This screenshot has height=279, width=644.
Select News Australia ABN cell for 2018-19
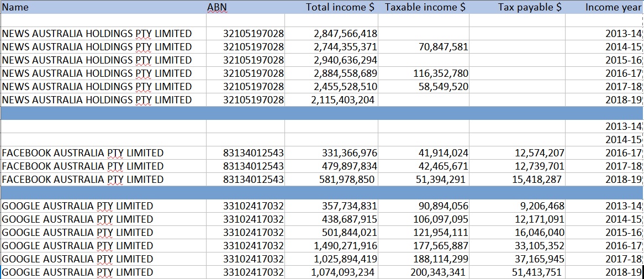click(245, 100)
